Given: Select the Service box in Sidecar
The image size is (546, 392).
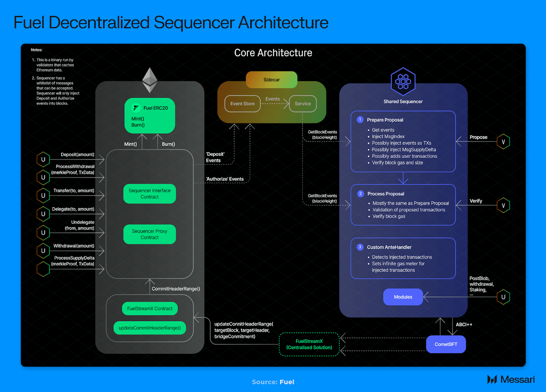Looking at the screenshot, I should [x=303, y=104].
